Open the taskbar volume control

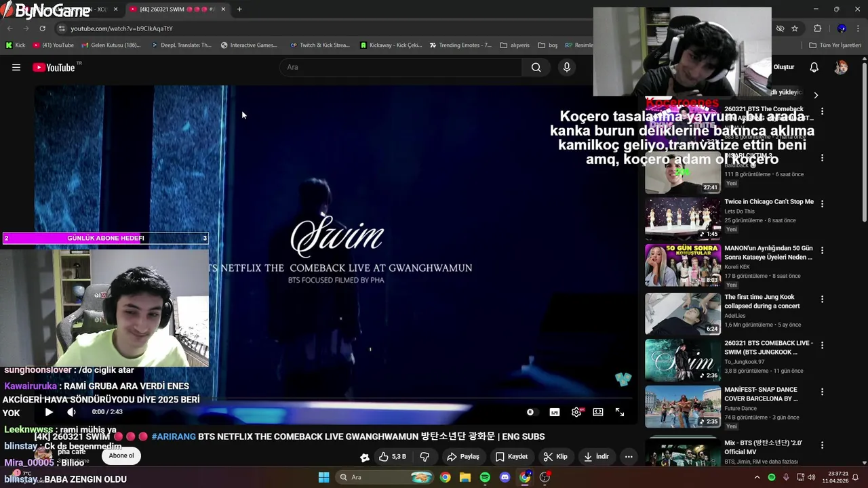pos(812,477)
